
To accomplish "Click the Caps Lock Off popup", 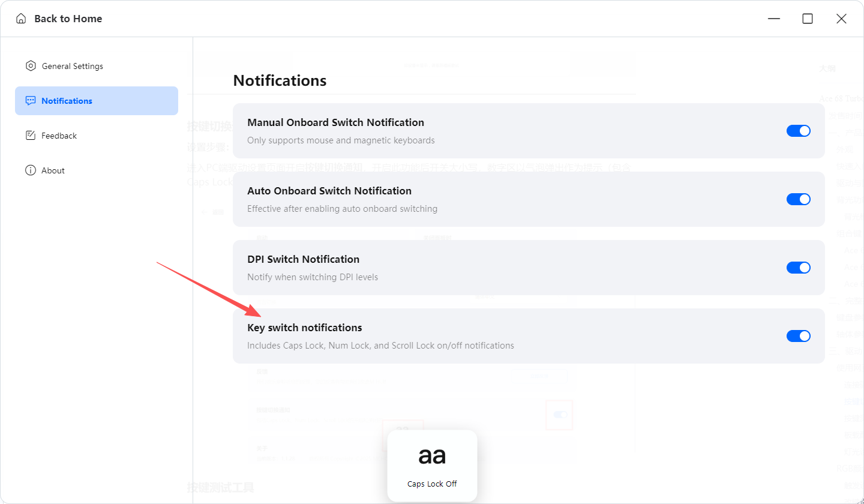I will click(x=432, y=466).
